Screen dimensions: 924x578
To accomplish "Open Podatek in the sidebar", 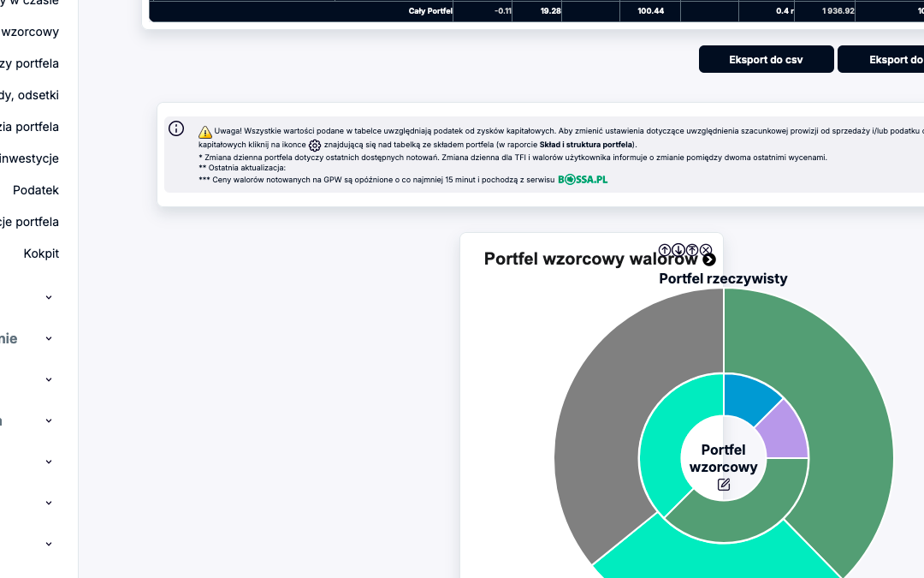I will pyautogui.click(x=36, y=190).
